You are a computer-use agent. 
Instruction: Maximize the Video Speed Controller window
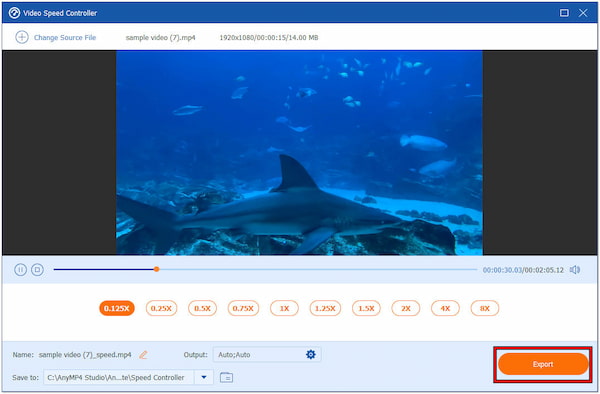click(564, 13)
